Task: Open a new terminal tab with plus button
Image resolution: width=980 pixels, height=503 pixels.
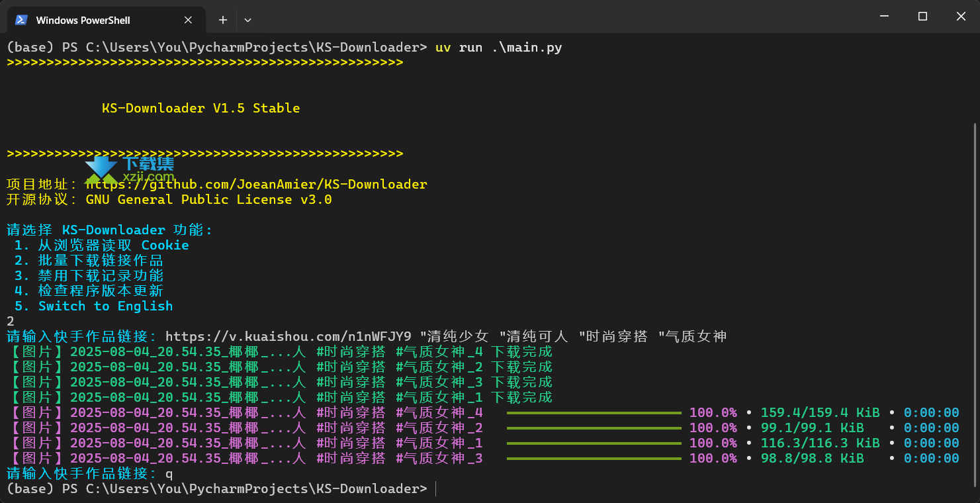Action: click(223, 20)
